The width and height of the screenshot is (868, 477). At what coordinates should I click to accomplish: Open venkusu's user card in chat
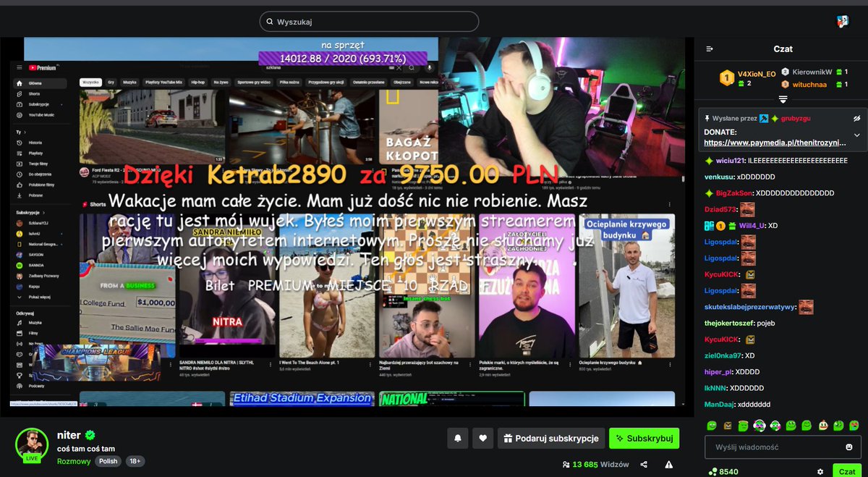(719, 177)
